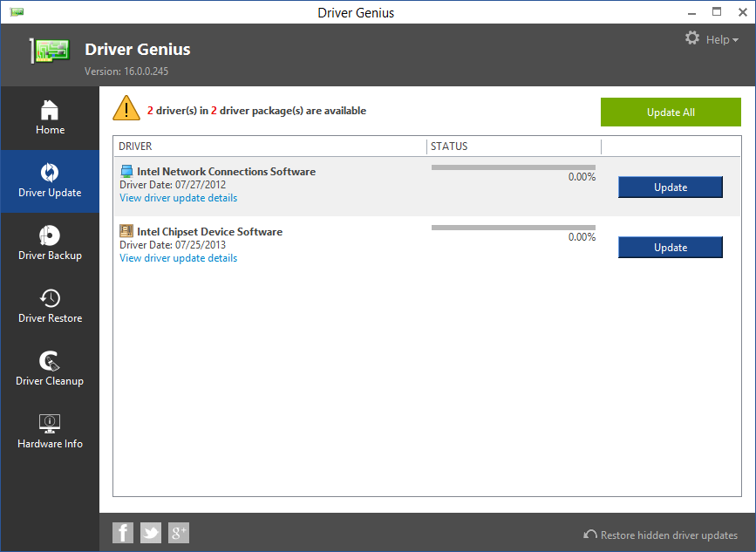756x552 pixels.
Task: Click Restore hidden driver updates link
Action: 669,535
